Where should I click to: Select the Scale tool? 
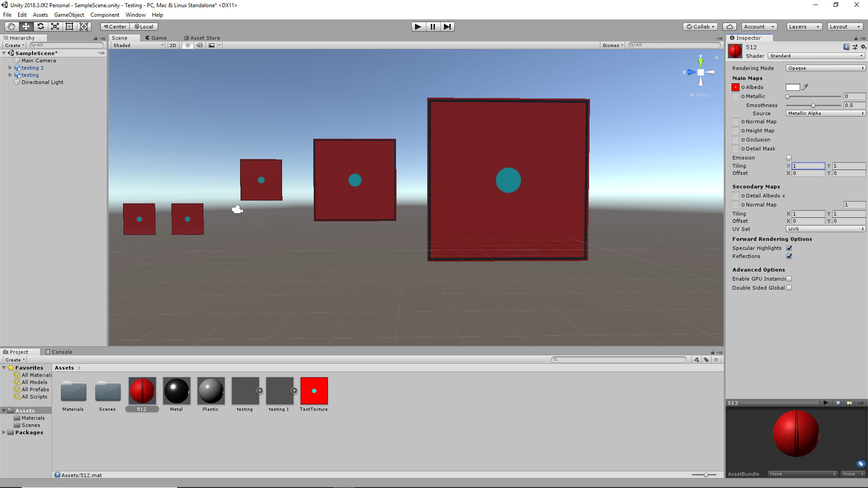coord(55,26)
